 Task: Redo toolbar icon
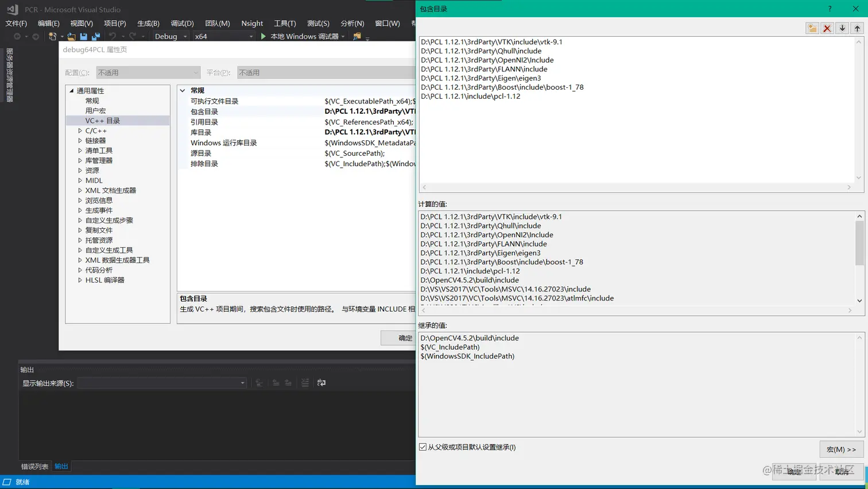coord(133,36)
